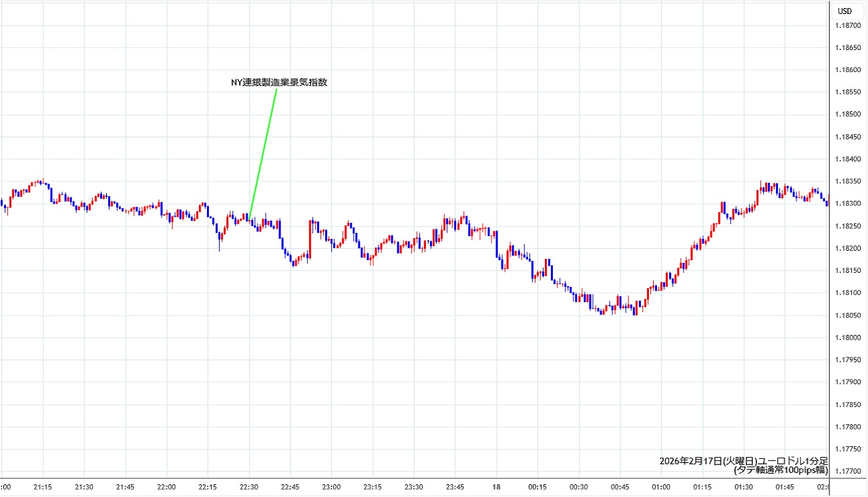868x497 pixels.
Task: Click the 23:45 time axis label
Action: coord(455,486)
